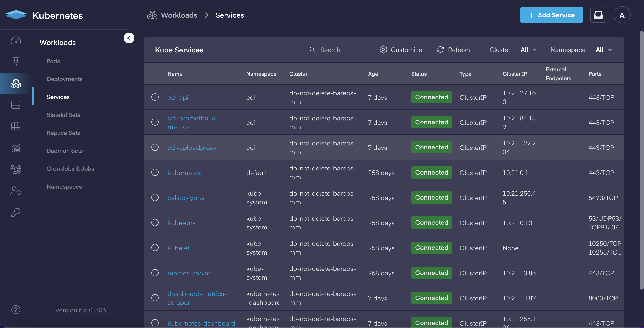Open the building icon in sidebar
Image resolution: width=644 pixels, height=328 pixels.
[16, 62]
